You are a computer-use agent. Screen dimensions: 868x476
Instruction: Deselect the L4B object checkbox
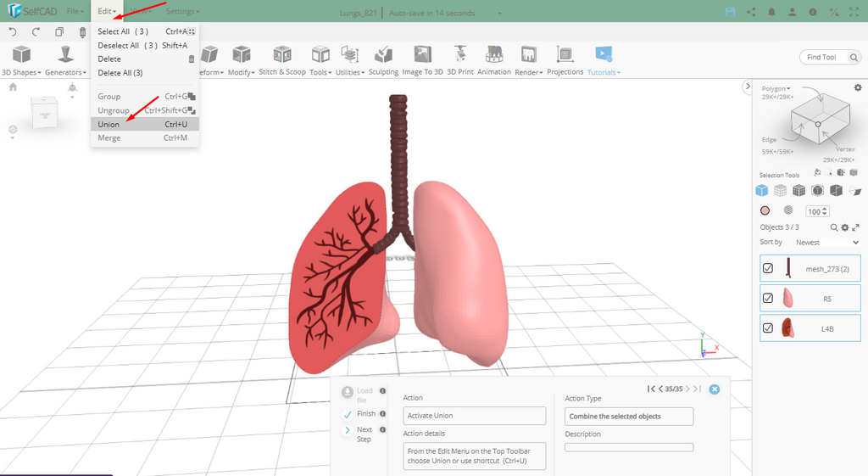[x=768, y=328]
